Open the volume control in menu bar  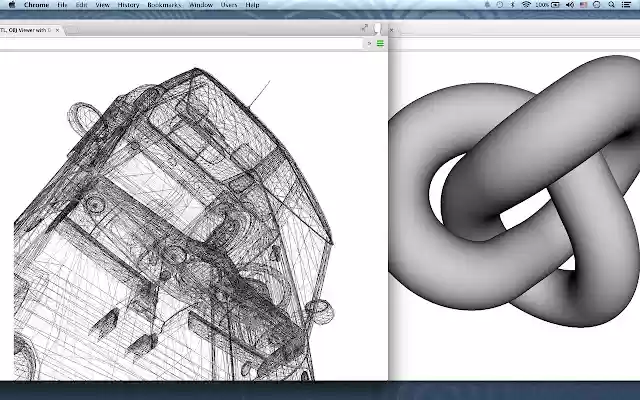coord(570,5)
